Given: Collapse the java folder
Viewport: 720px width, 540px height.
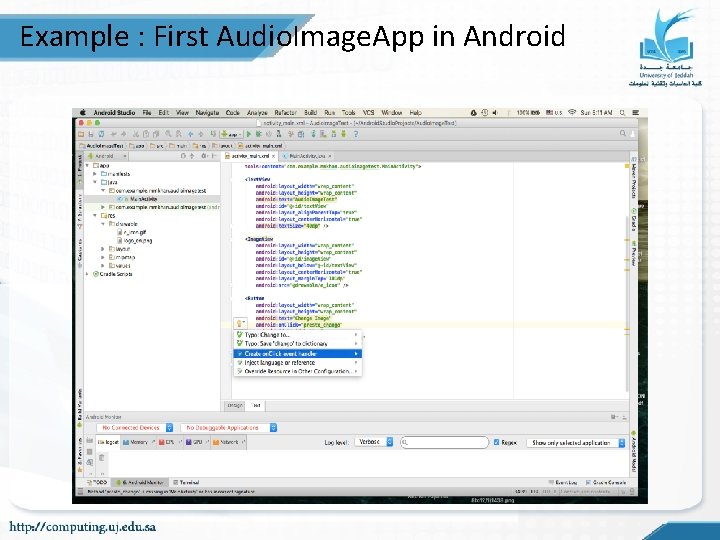Looking at the screenshot, I should tap(95, 182).
